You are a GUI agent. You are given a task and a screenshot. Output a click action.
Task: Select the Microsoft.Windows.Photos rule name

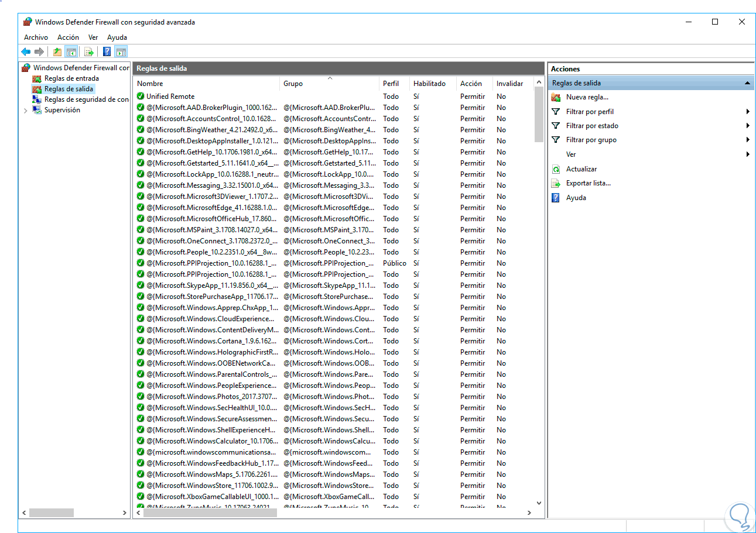[x=211, y=396]
